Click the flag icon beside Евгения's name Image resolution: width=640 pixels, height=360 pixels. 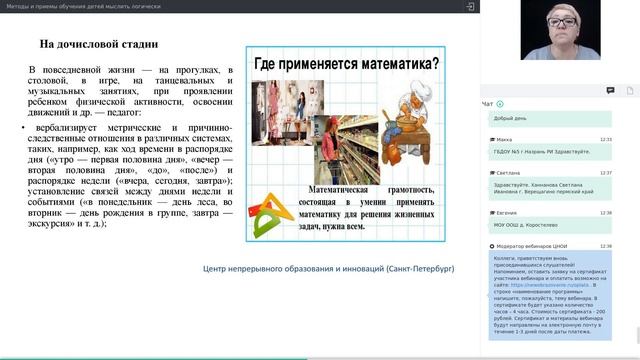[492, 213]
